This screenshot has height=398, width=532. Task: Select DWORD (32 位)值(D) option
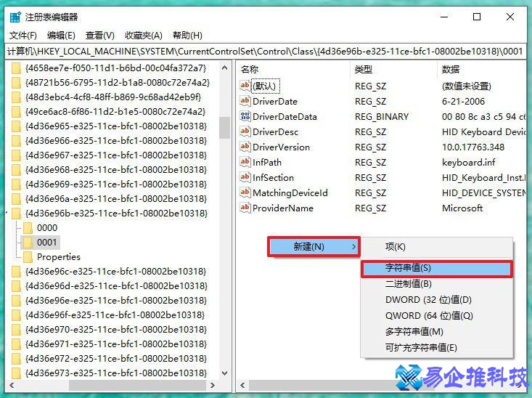click(428, 300)
